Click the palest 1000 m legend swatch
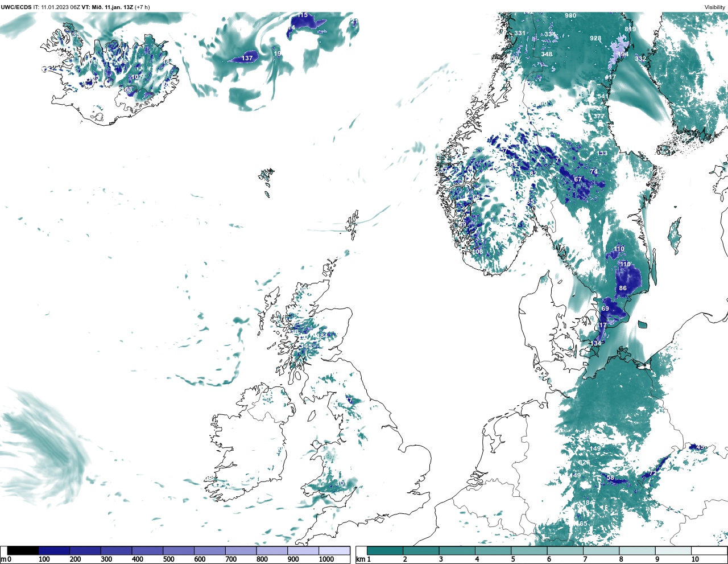This screenshot has width=728, height=564. click(x=334, y=550)
